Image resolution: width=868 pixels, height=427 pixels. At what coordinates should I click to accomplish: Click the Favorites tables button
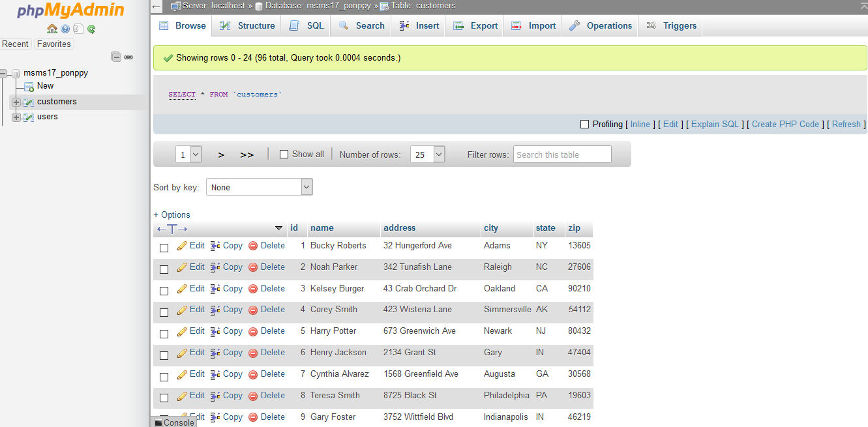pos(53,44)
